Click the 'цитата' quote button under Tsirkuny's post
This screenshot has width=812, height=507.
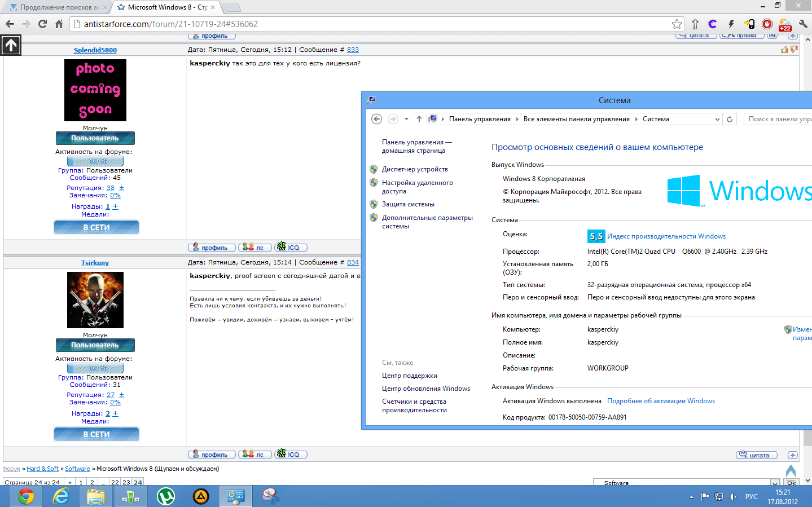click(757, 455)
